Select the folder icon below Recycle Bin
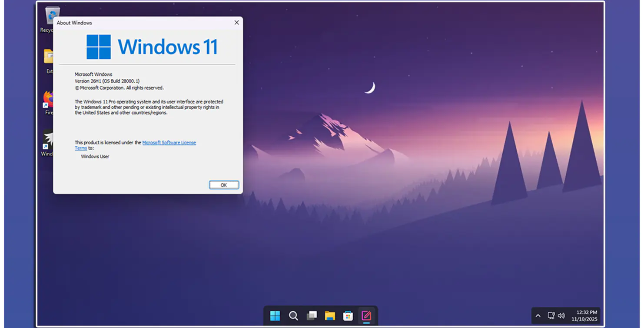This screenshot has width=644, height=328. pyautogui.click(x=49, y=61)
